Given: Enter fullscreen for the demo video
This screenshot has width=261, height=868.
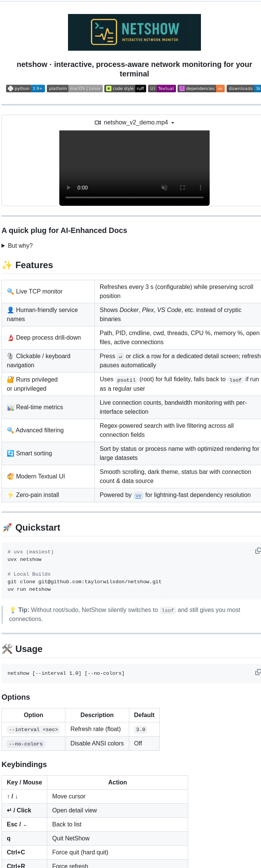Looking at the screenshot, I should point(182,188).
